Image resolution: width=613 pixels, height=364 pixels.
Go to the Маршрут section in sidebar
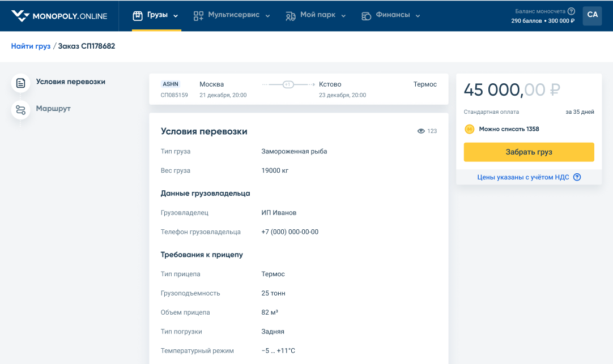coord(53,109)
